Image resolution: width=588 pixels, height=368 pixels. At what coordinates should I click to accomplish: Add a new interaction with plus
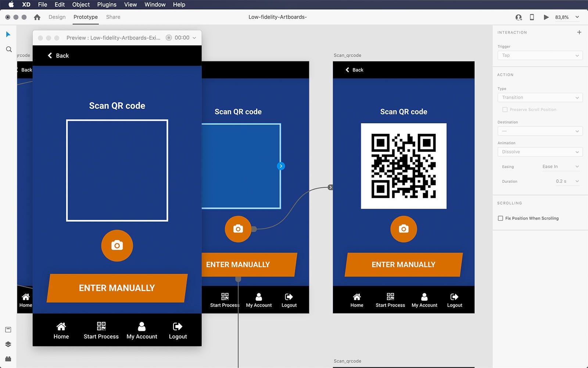pos(579,32)
